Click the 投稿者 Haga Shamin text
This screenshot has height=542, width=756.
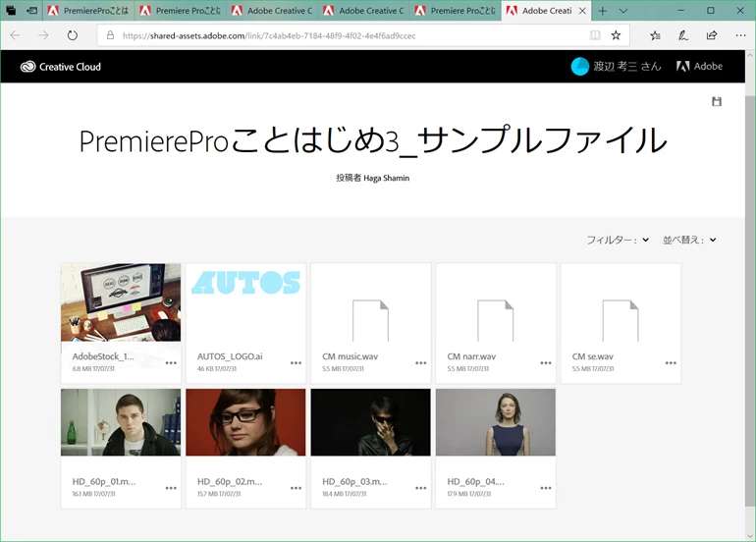point(373,178)
